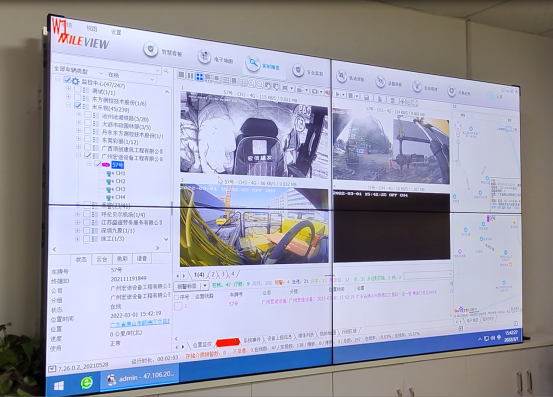Expand the 深圳九鼎(1/1) group
This screenshot has height=397, width=553.
(78, 231)
